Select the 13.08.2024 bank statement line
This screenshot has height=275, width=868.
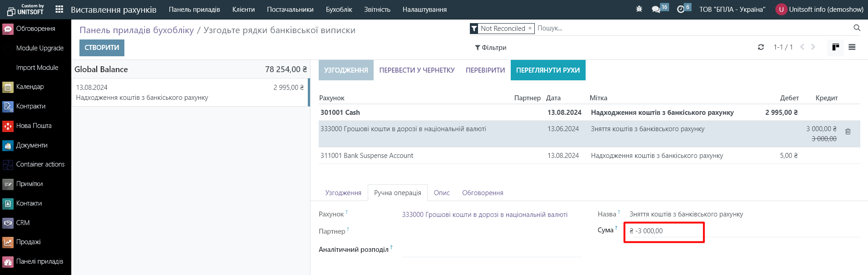[x=190, y=93]
